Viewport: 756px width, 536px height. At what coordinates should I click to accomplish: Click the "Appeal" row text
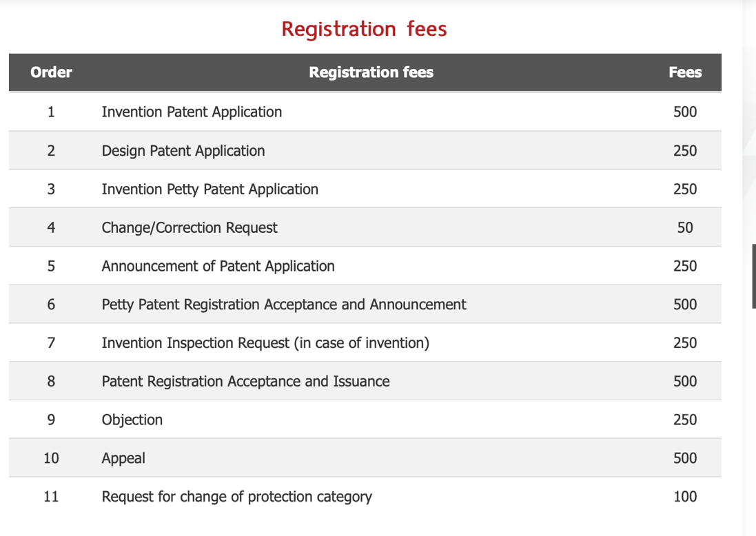pos(123,458)
